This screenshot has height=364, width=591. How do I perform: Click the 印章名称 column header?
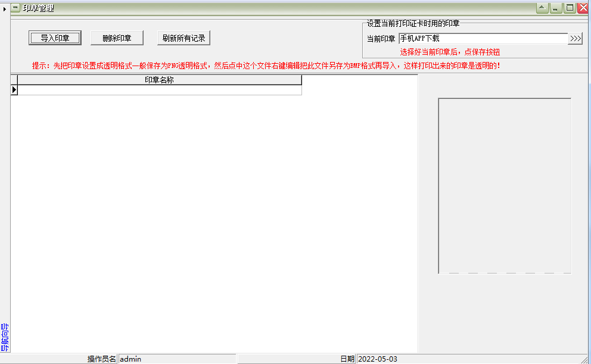[x=159, y=80]
